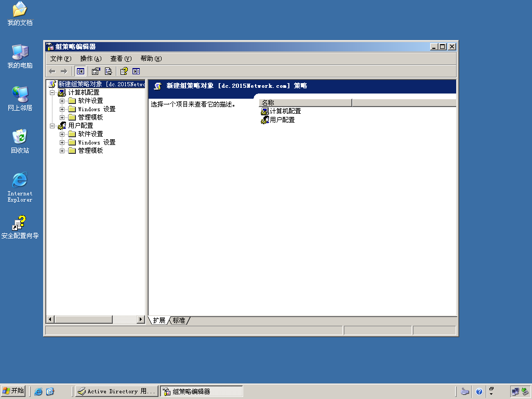
Task: Select the 新建组策略对象 root tree node
Action: (x=101, y=84)
